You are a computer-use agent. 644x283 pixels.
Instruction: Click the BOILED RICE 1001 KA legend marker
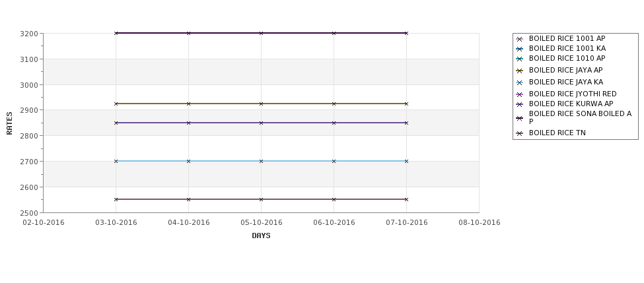pos(520,49)
